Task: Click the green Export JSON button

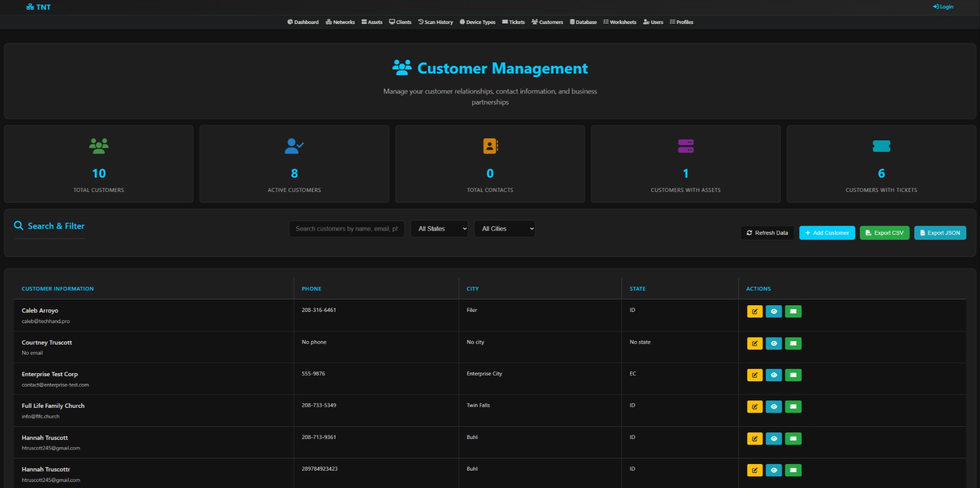Action: click(940, 233)
